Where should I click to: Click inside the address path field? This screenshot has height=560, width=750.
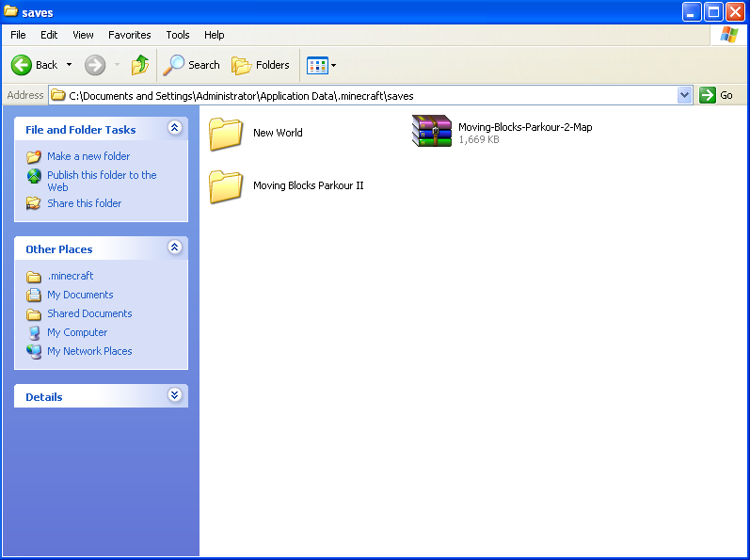point(376,95)
